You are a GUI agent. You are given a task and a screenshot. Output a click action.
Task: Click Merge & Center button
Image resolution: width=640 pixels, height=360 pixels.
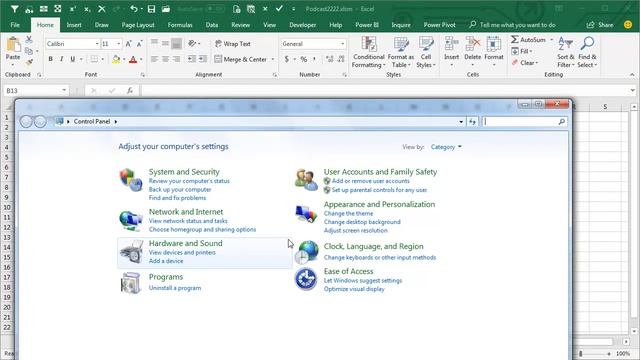pos(240,60)
